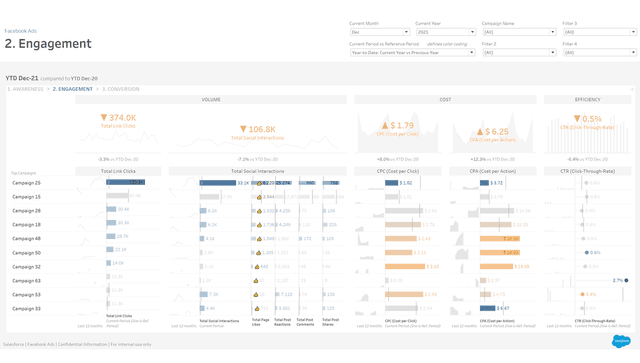Click the thumbs-up icon in Campaign 48 row
Image resolution: width=640 pixels, height=363 pixels.
click(259, 239)
